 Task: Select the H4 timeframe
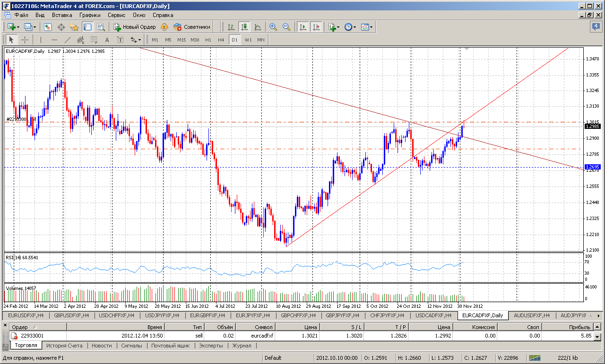pyautogui.click(x=221, y=40)
